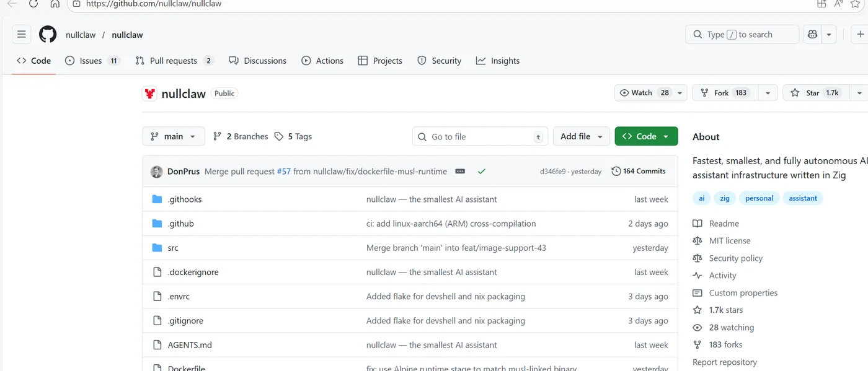Click DonPrus avatar thumbnail
868x371 pixels.
(x=157, y=172)
